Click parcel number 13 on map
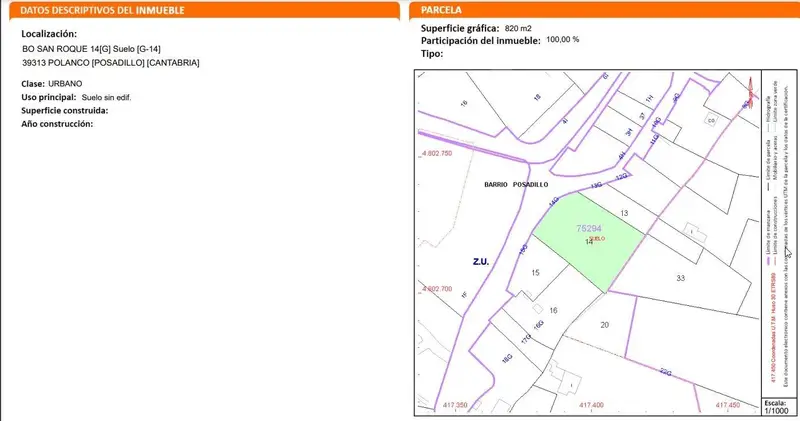 pyautogui.click(x=624, y=213)
